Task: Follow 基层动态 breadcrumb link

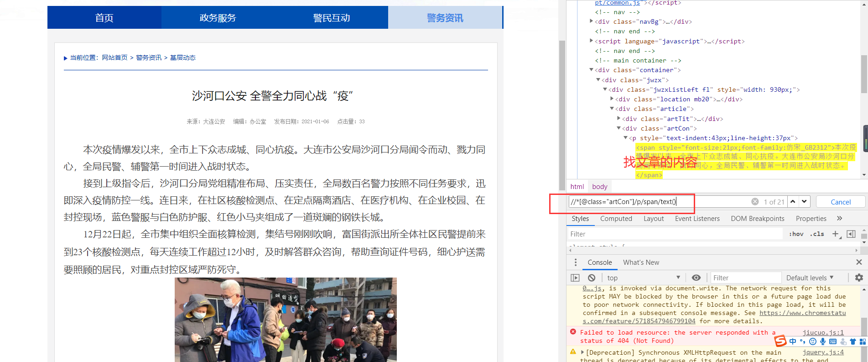Action: (x=183, y=58)
